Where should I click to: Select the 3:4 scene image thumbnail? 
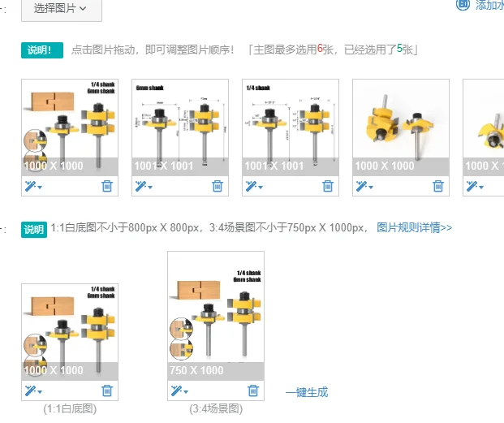pos(216,316)
